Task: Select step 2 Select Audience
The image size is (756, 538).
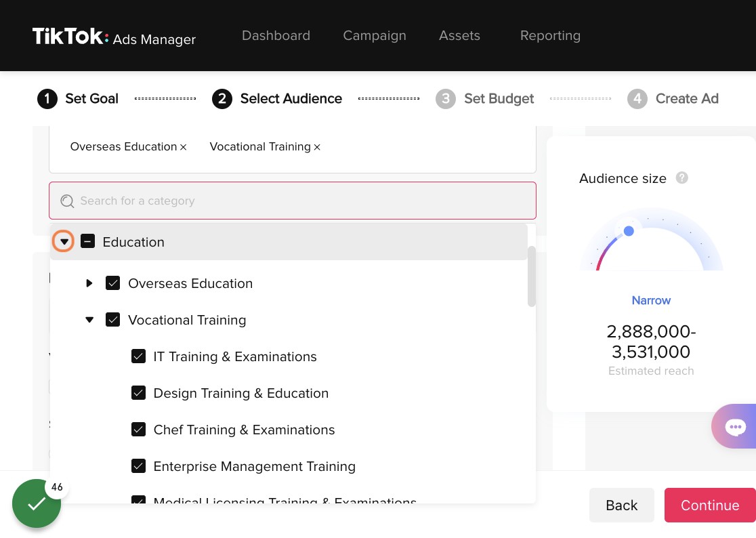Action: 277,98
